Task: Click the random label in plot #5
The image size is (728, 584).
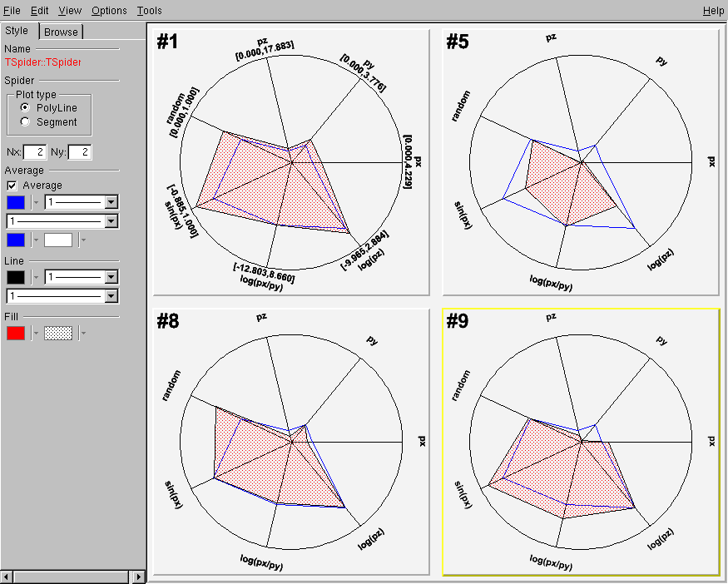Action: pos(461,106)
